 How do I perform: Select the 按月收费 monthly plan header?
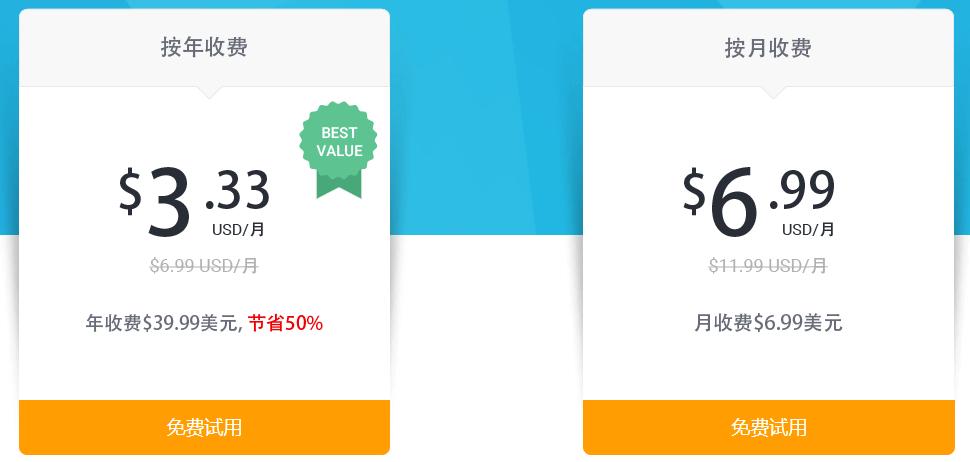point(768,47)
